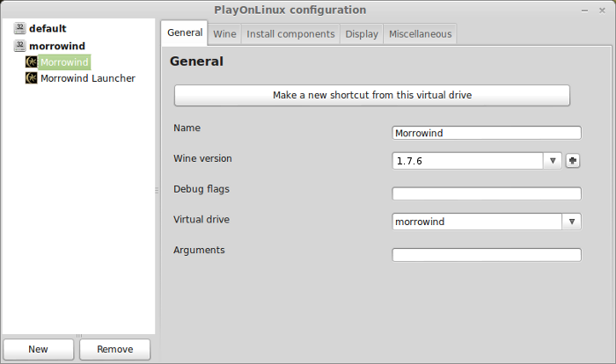
Task: Open the Install components tab
Action: pos(290,34)
